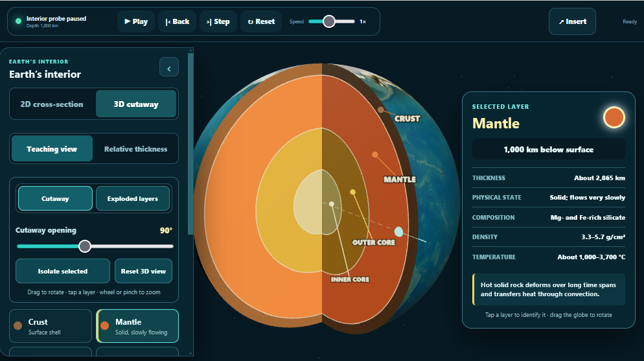Select the 3D cutaway tab
The image size is (644, 361).
coord(136,104)
